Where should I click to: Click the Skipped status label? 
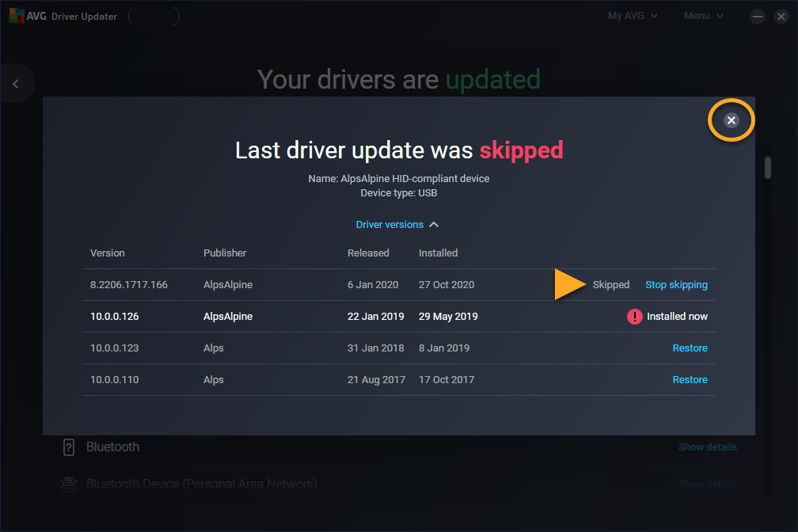[x=610, y=284]
